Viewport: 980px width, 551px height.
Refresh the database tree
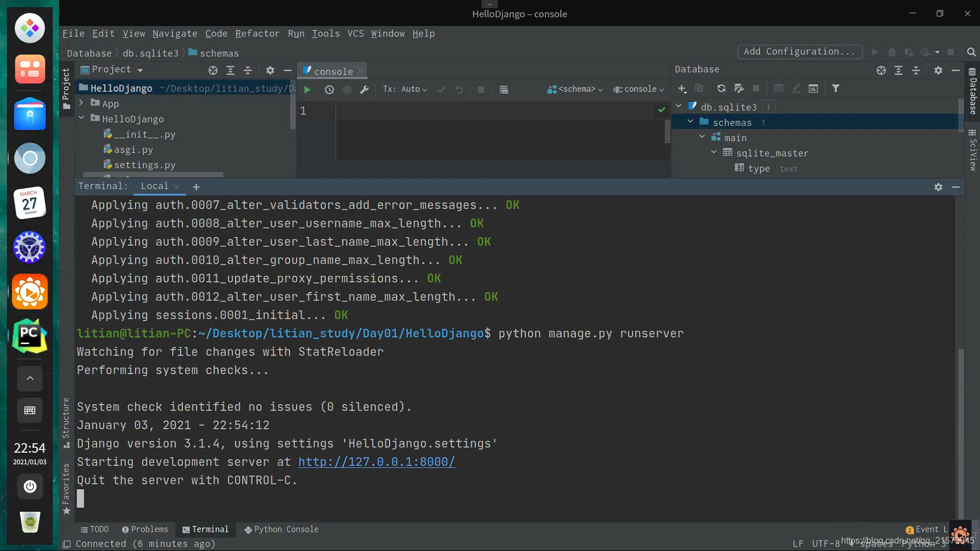(x=721, y=88)
